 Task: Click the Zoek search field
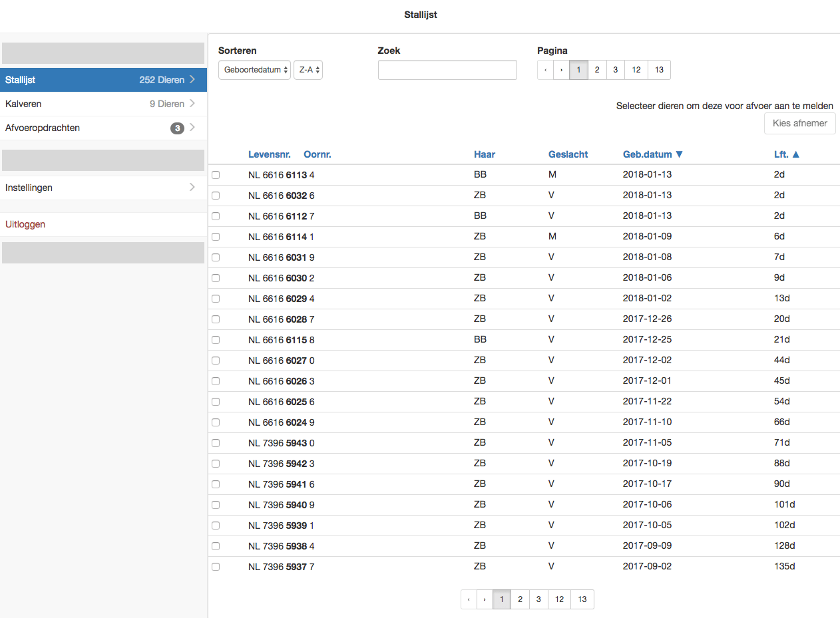[447, 70]
